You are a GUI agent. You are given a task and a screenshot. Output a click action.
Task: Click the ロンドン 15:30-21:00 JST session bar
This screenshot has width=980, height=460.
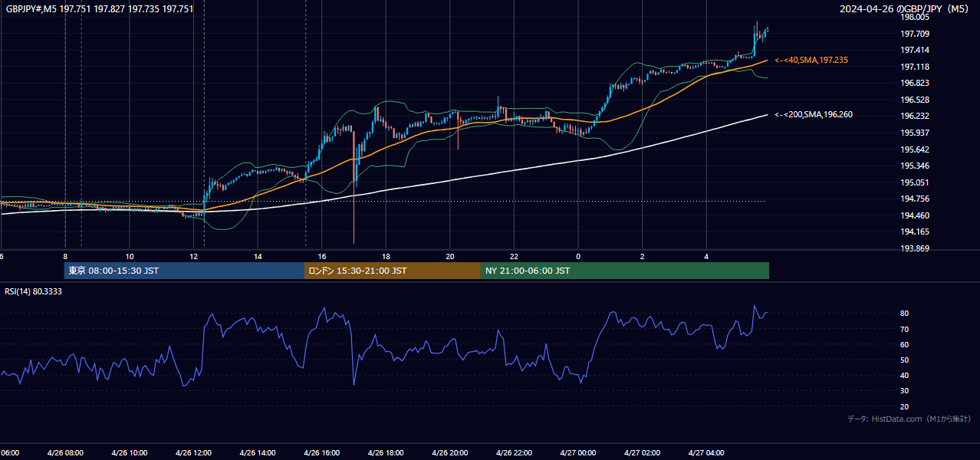tap(393, 271)
